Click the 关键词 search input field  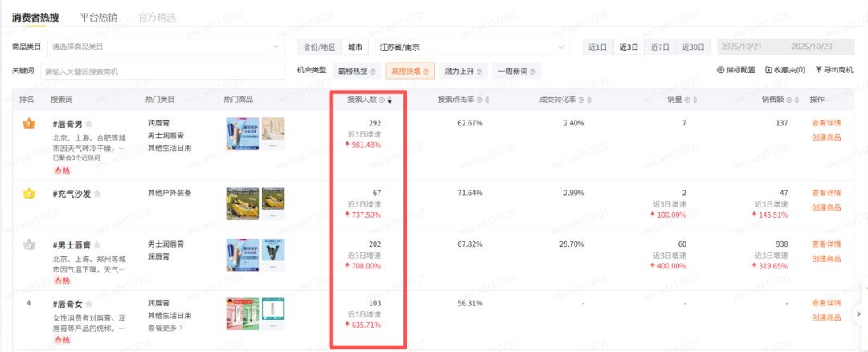pos(163,72)
